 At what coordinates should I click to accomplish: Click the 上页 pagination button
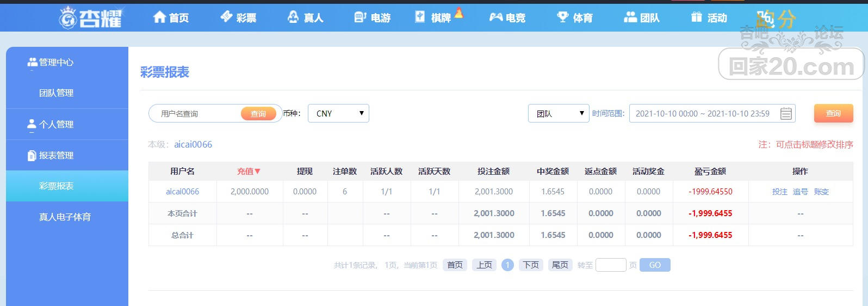tap(484, 265)
